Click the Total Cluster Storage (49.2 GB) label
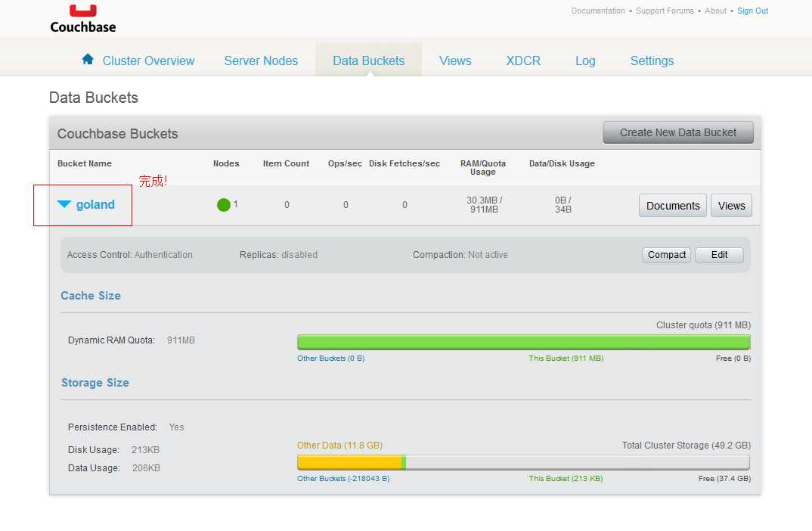 (686, 446)
